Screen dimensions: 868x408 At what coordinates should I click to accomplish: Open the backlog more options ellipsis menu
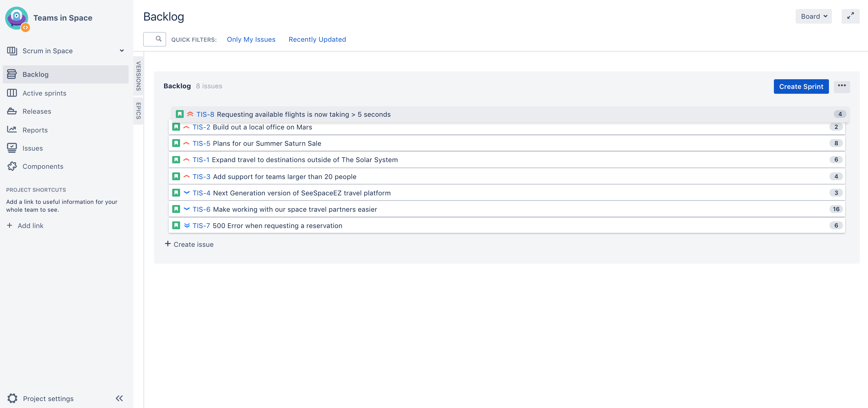[x=841, y=86]
